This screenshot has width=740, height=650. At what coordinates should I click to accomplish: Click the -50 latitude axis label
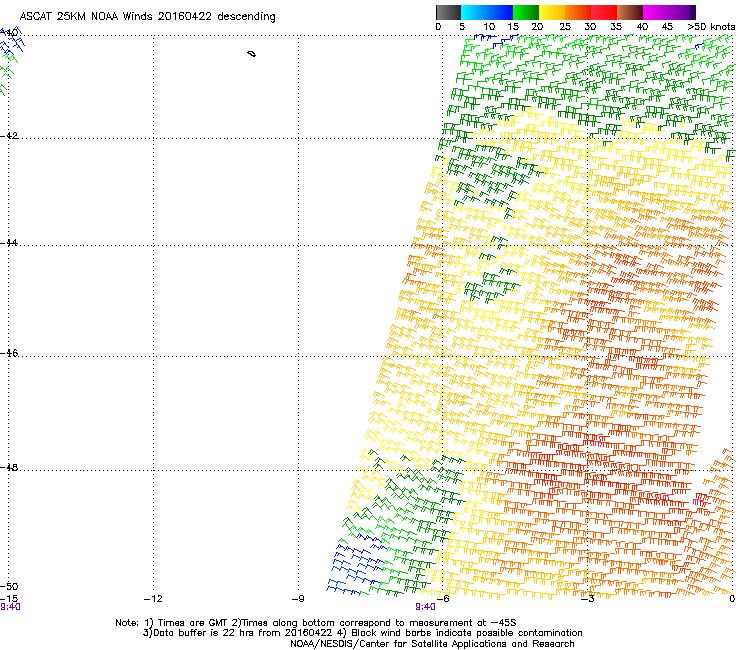point(9,587)
